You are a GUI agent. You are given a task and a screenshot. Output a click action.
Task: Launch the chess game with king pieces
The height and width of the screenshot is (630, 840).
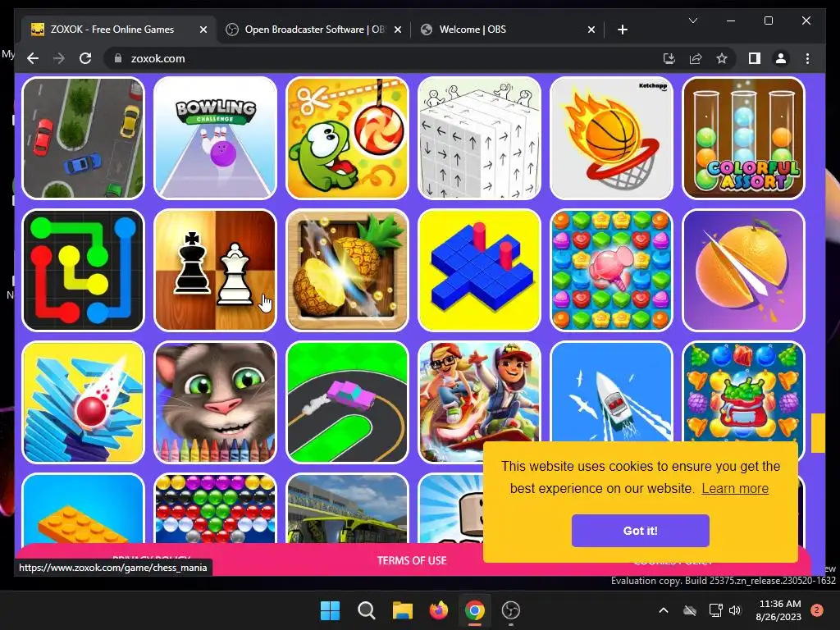216,270
